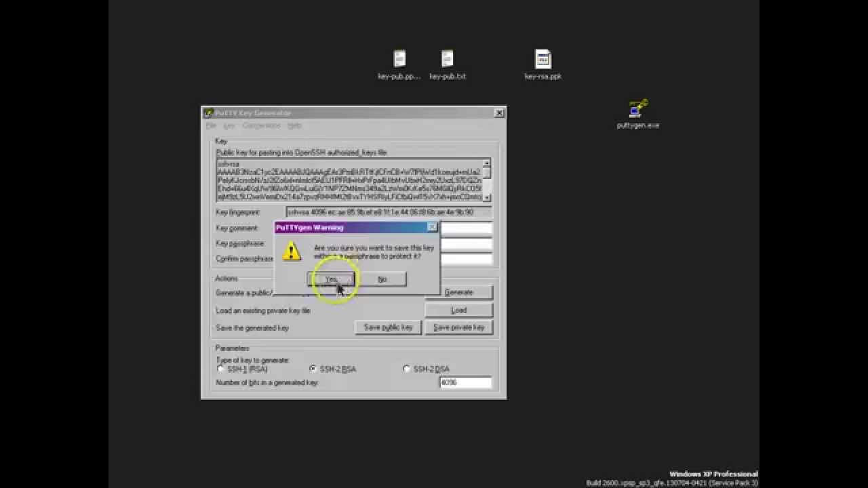This screenshot has height=488, width=868.
Task: Click the 'Windows XP Professional' desktop text
Action: coord(713,474)
